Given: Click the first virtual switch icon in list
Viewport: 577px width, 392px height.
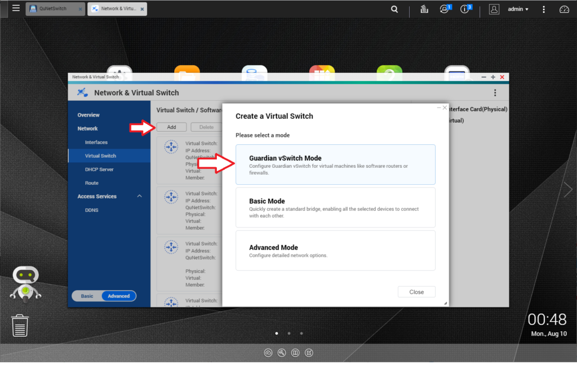Looking at the screenshot, I should (x=171, y=147).
